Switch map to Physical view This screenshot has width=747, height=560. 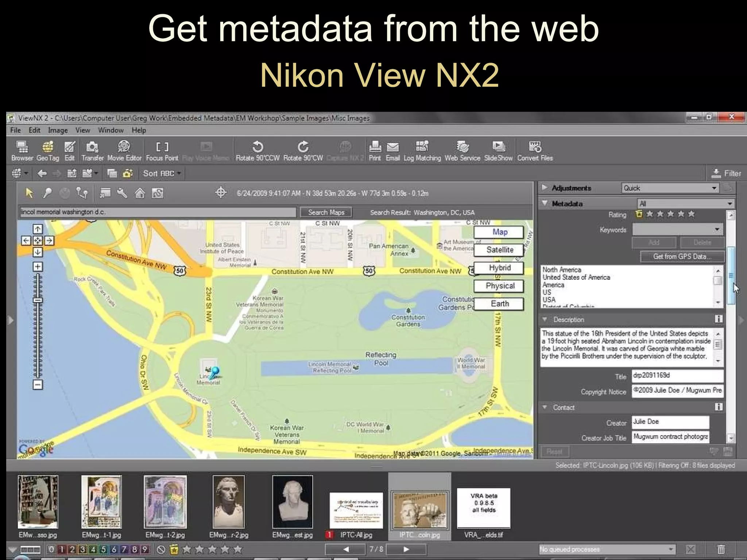click(499, 286)
